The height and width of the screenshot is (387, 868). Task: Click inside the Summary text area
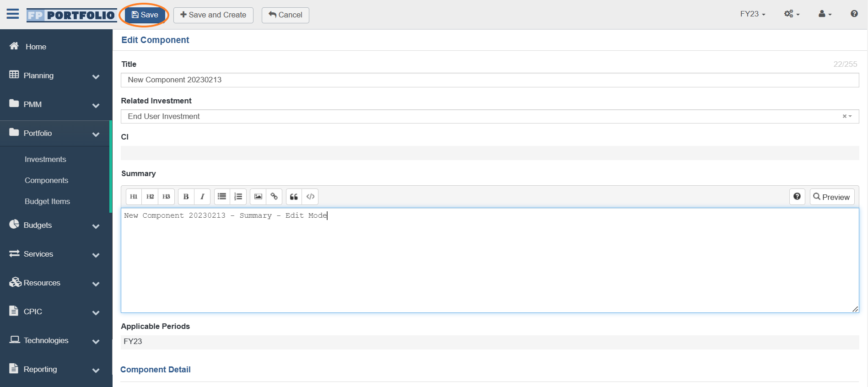coord(490,261)
